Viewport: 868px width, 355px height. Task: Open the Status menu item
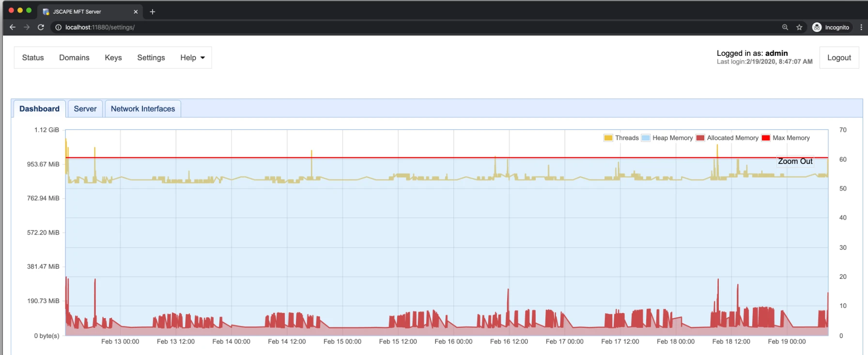pos(33,58)
